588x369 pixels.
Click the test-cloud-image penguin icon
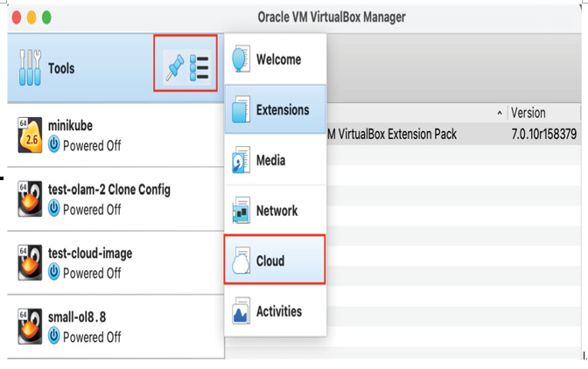click(30, 262)
